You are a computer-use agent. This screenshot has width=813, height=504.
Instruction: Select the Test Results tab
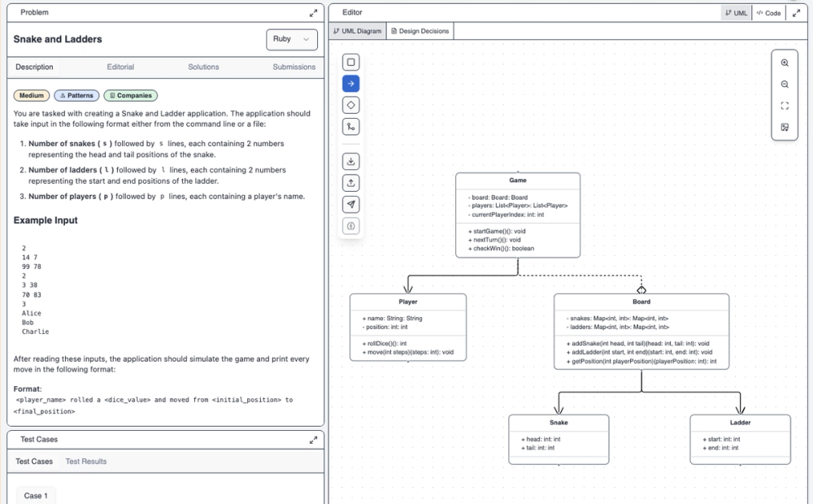click(86, 462)
